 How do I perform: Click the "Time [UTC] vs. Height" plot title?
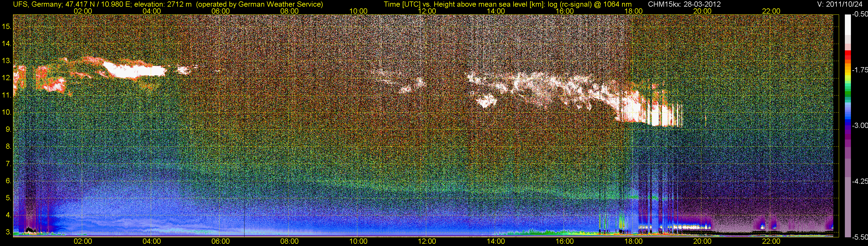(x=419, y=4)
